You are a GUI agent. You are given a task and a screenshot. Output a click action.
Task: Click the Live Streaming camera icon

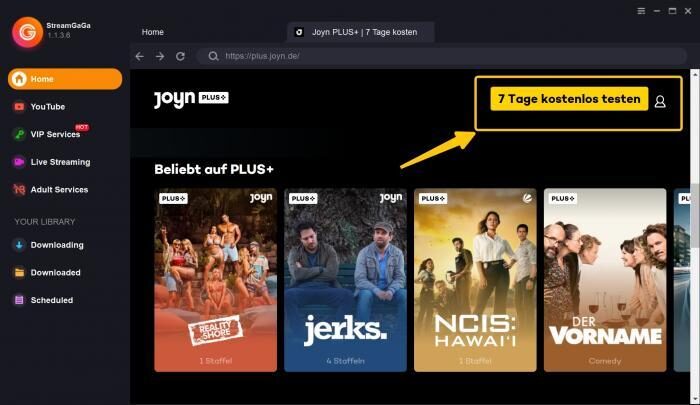[19, 162]
